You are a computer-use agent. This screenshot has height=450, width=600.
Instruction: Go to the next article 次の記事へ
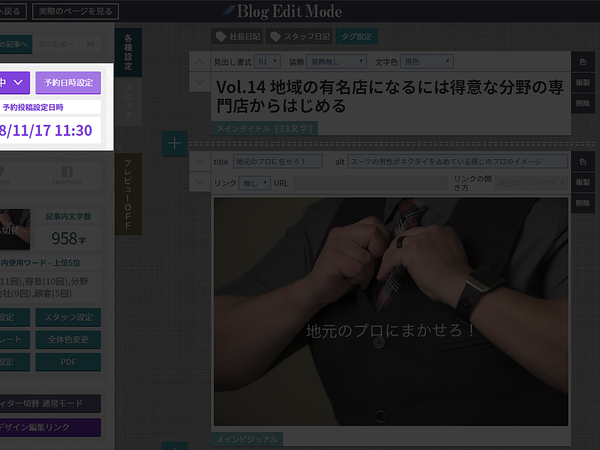(x=55, y=44)
